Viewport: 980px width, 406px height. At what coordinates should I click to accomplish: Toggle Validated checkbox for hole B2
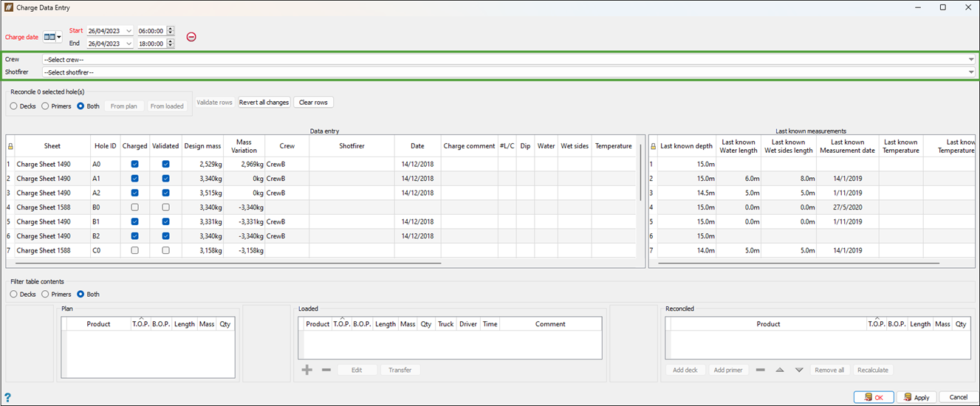pyautogui.click(x=165, y=236)
